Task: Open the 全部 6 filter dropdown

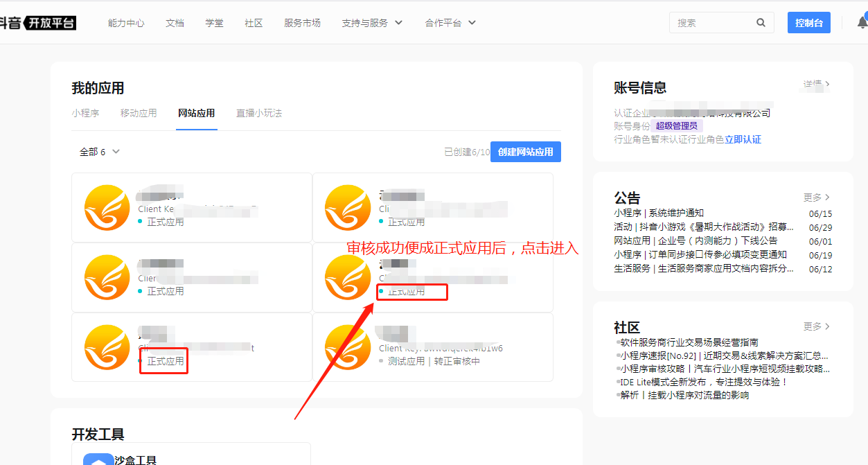Action: [x=100, y=152]
